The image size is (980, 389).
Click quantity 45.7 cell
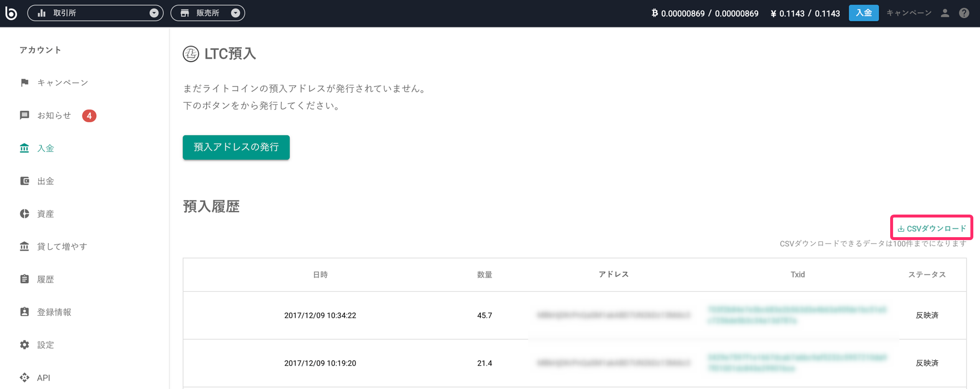tap(485, 315)
